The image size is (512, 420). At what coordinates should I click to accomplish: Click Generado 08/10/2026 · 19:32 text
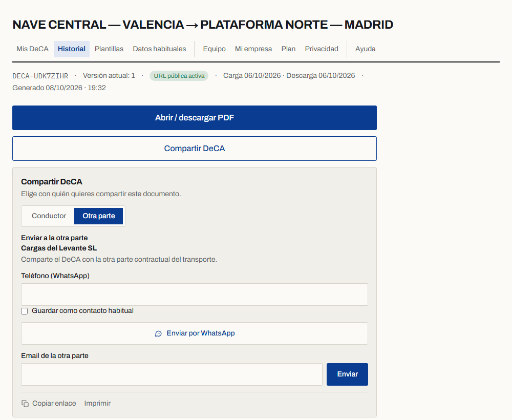[59, 88]
